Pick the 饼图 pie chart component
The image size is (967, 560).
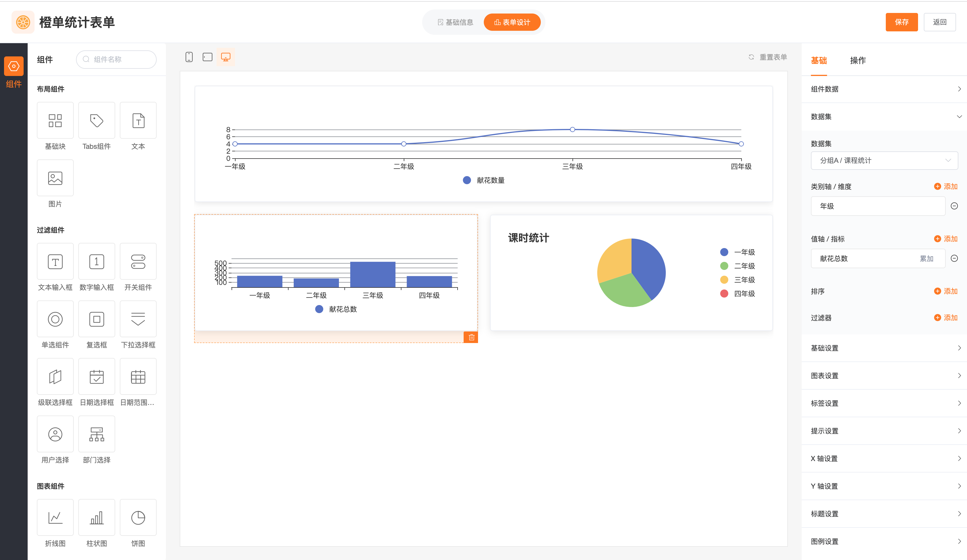click(138, 518)
